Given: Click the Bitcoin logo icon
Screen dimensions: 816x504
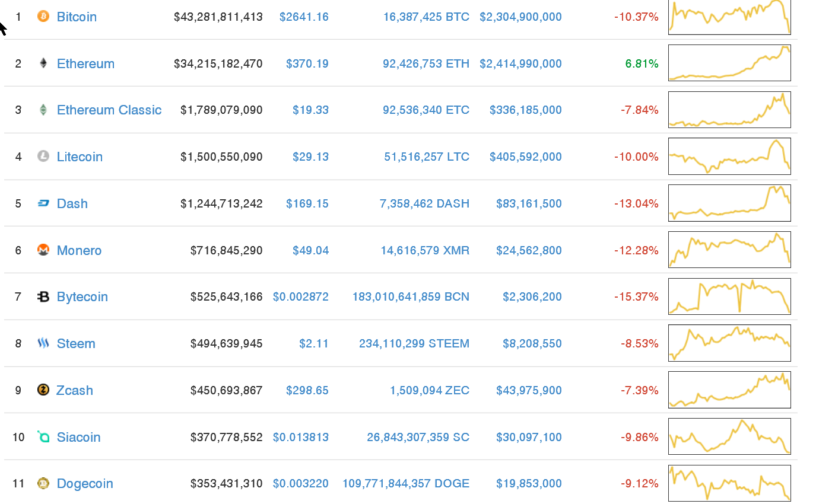Looking at the screenshot, I should pyautogui.click(x=42, y=17).
